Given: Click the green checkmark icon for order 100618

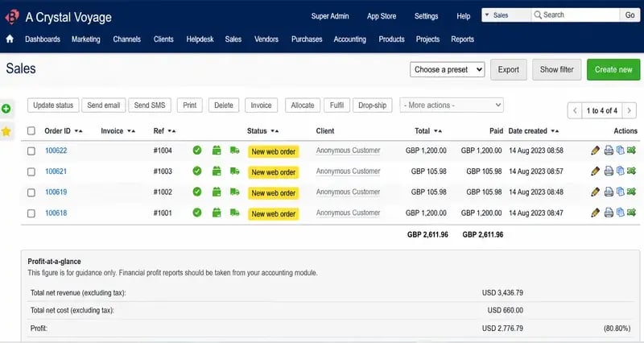Looking at the screenshot, I should click(197, 213).
